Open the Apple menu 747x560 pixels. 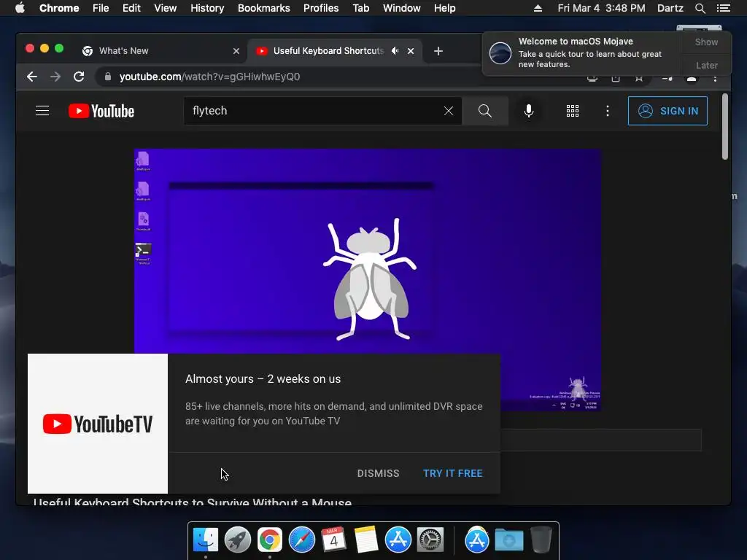pos(20,8)
